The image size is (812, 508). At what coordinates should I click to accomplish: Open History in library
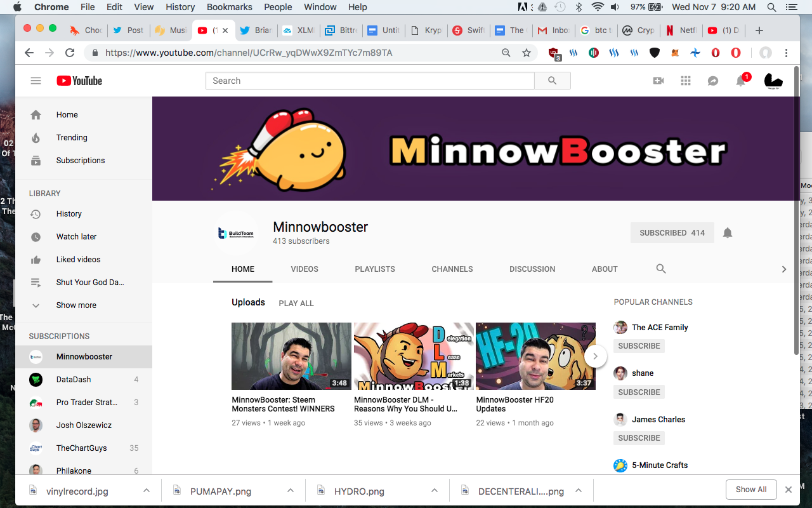point(84,214)
